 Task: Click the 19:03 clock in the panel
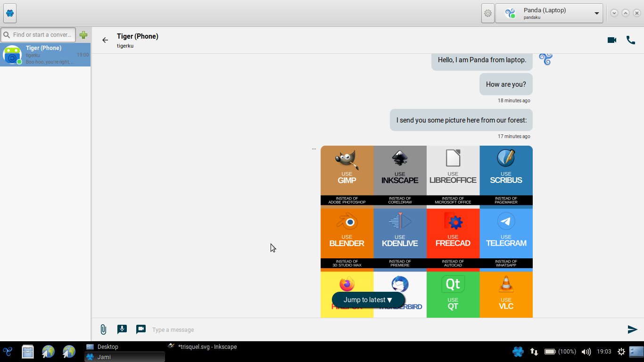(604, 352)
